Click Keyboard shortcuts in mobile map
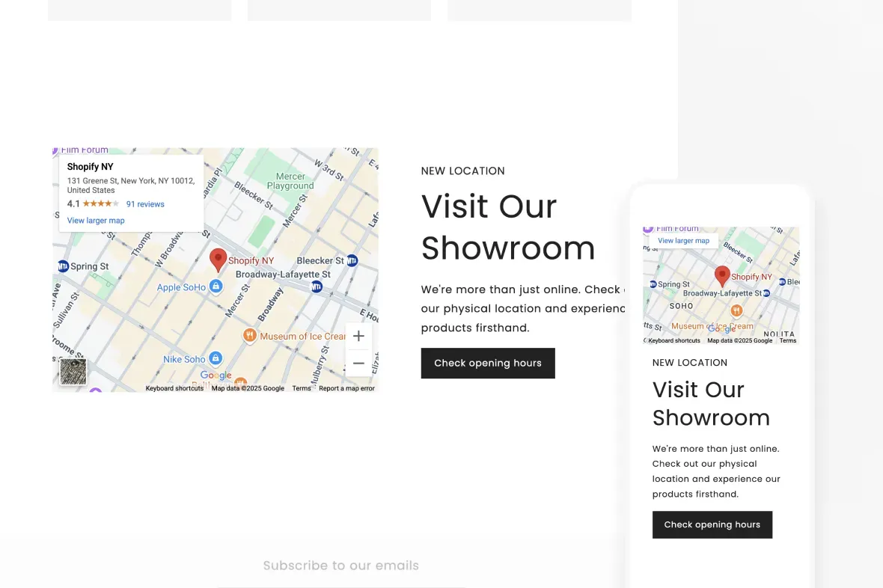883x588 pixels. tap(674, 340)
